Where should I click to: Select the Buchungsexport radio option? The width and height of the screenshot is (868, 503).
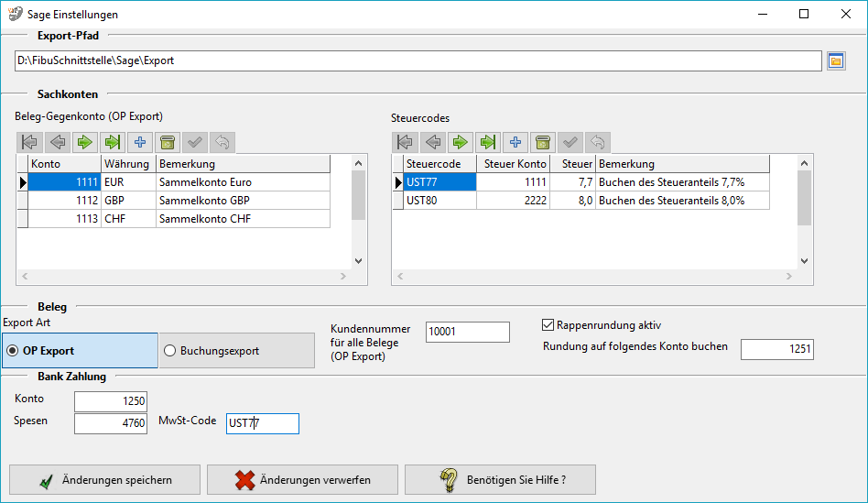169,351
